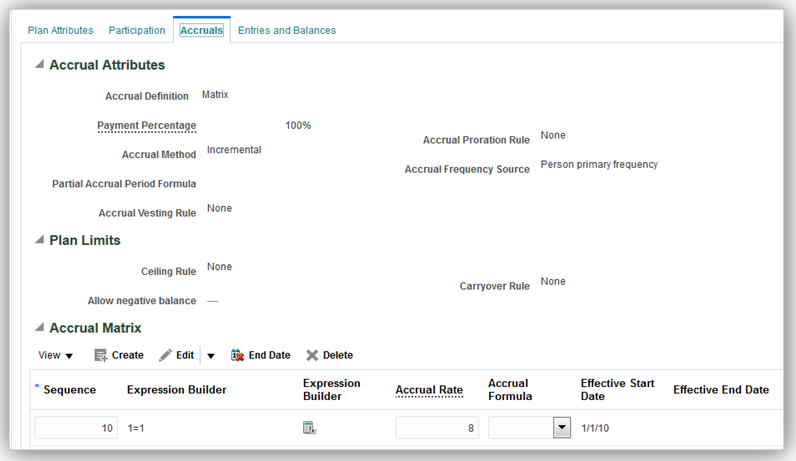Click the Edit pencil icon

click(166, 355)
